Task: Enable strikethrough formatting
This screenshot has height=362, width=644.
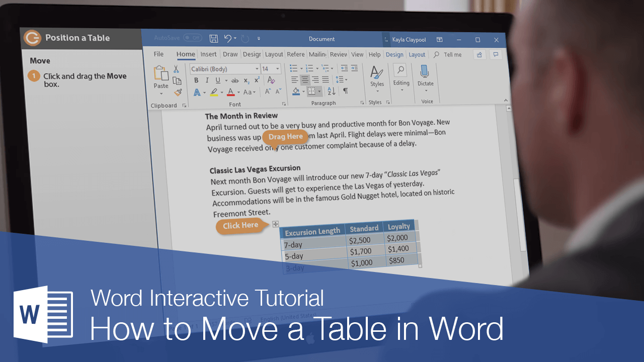Action: point(234,80)
